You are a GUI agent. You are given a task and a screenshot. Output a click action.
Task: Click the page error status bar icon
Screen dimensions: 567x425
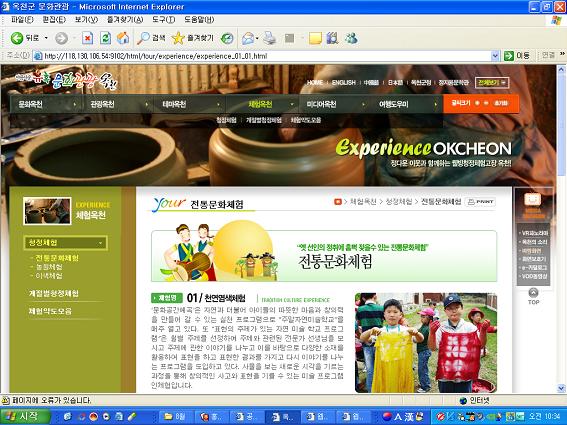pyautogui.click(x=5, y=400)
